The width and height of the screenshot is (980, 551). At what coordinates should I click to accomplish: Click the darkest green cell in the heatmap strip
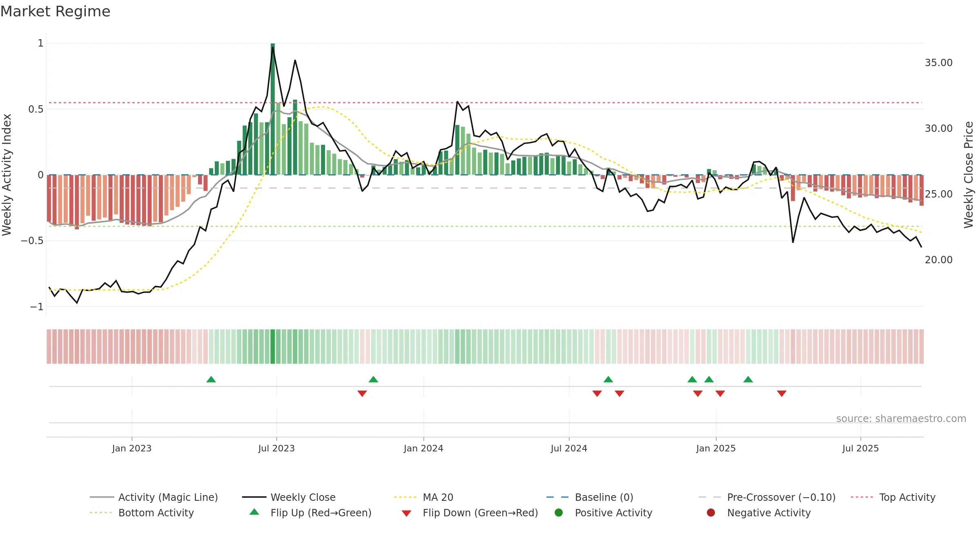[x=273, y=347]
